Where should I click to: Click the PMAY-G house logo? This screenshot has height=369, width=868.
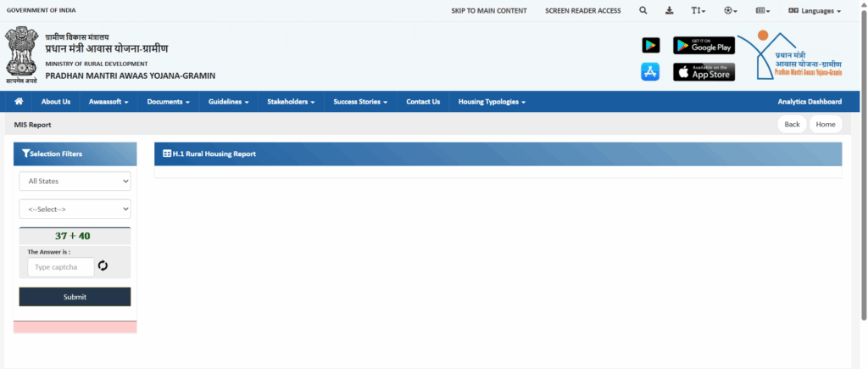click(x=789, y=55)
